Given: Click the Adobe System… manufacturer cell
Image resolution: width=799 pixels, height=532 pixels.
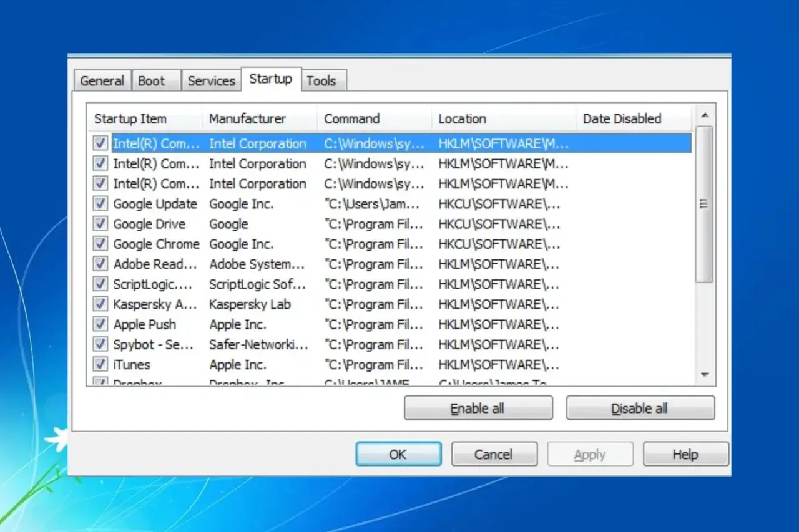Looking at the screenshot, I should click(x=257, y=264).
